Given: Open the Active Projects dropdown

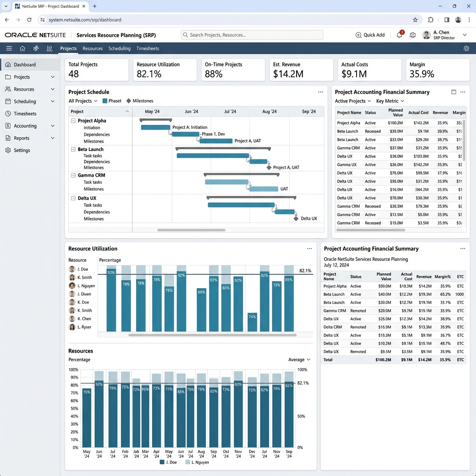Looking at the screenshot, I should tap(353, 101).
